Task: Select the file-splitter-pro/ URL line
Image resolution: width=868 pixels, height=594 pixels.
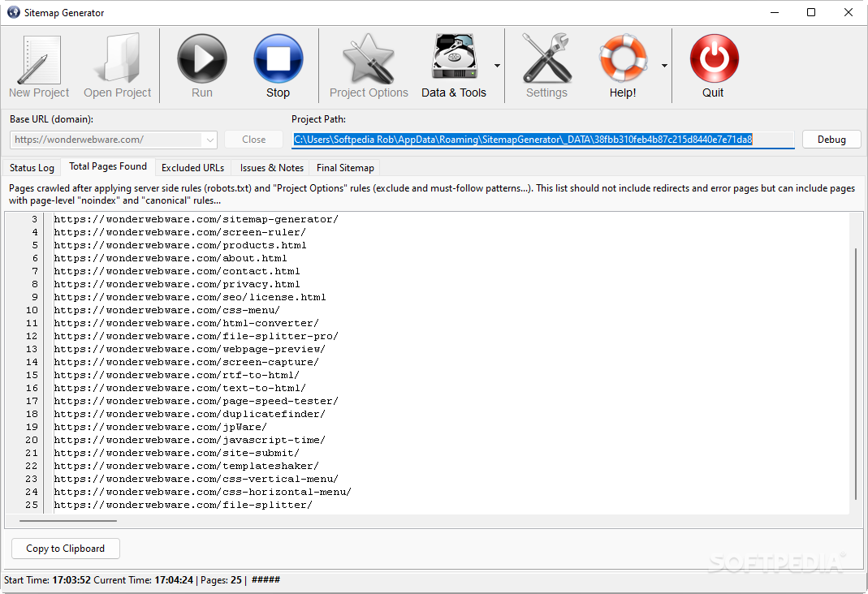Action: [x=196, y=336]
